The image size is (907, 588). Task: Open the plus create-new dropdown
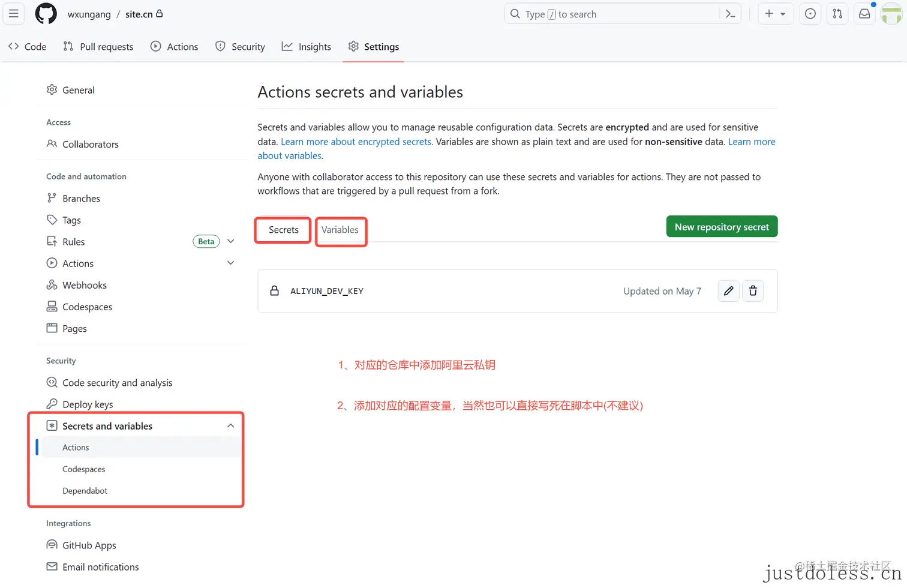point(776,13)
